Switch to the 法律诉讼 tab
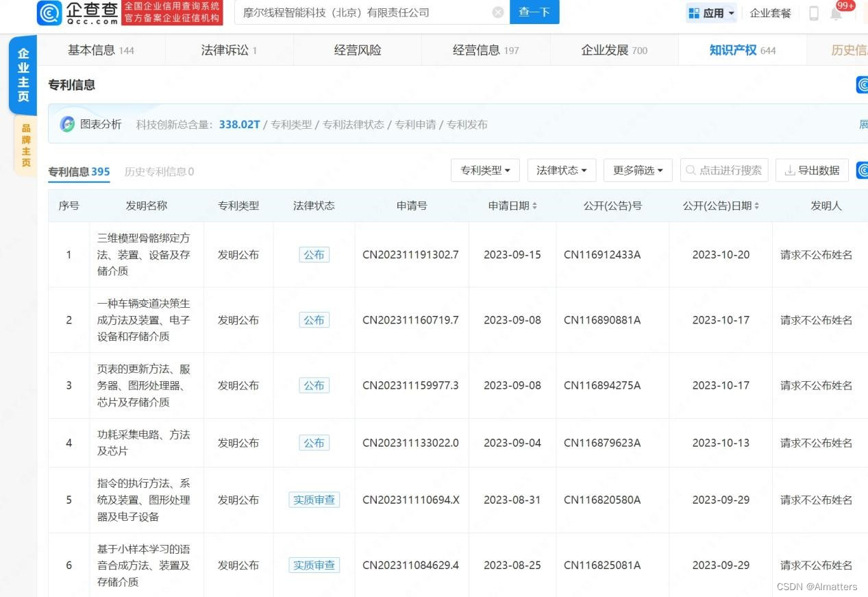This screenshot has height=597, width=868. [x=229, y=50]
